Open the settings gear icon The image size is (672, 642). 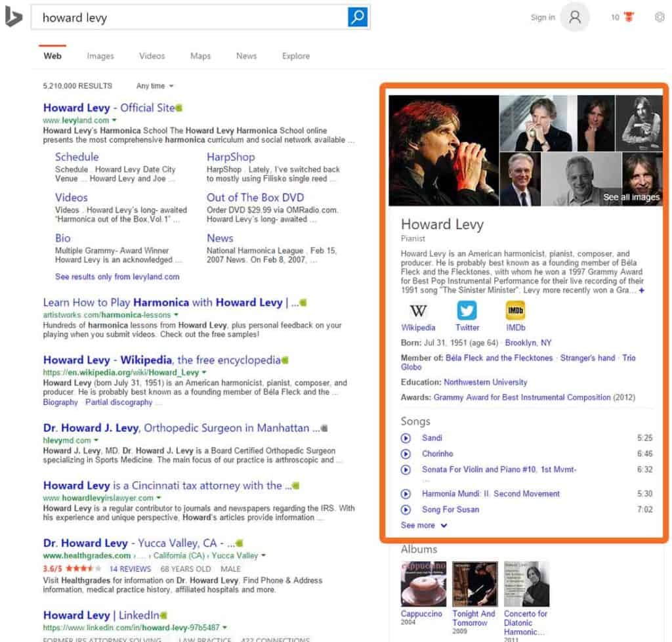pos(660,17)
